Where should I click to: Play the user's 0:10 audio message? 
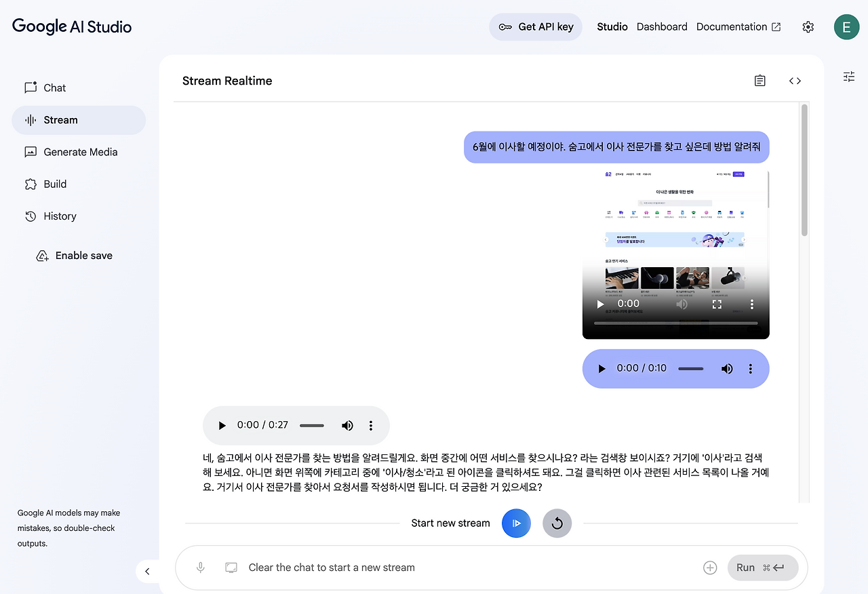[601, 368]
